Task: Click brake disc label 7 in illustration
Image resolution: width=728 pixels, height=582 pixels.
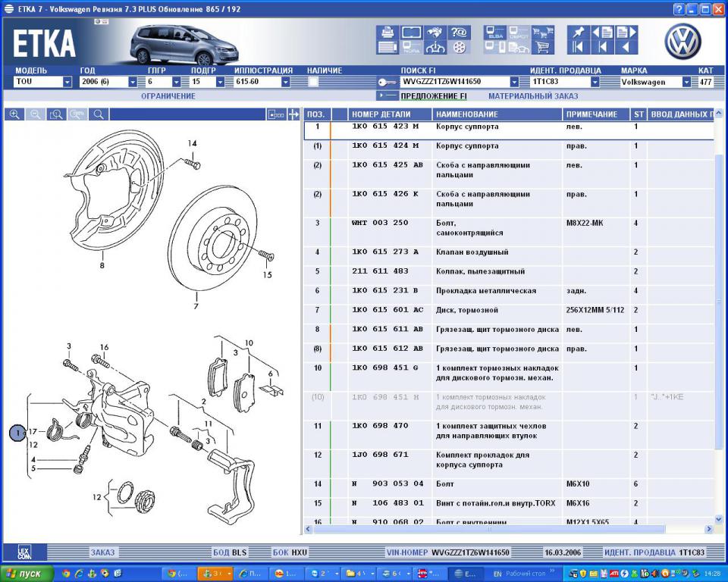Action: [x=196, y=306]
